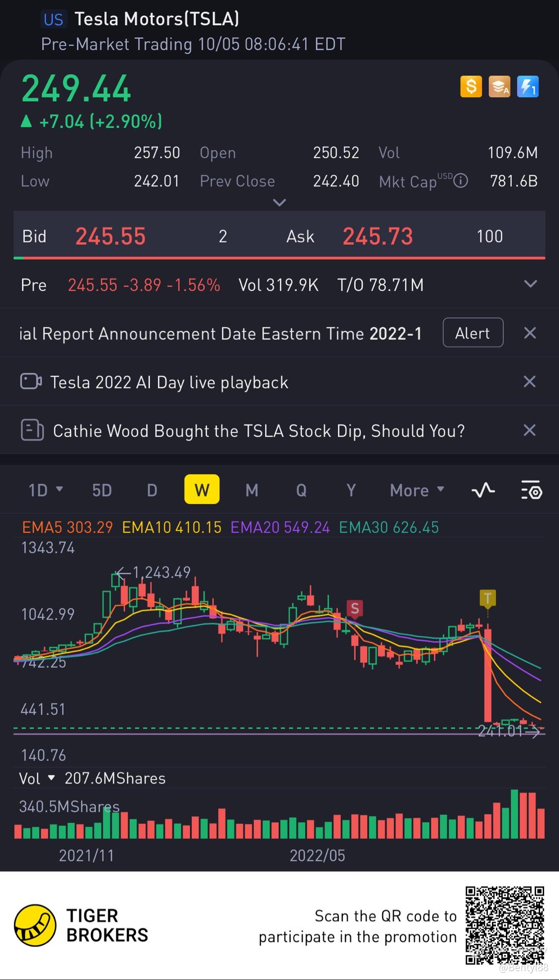Tap the 207.6MShares volume reading
559x980 pixels.
coord(115,778)
